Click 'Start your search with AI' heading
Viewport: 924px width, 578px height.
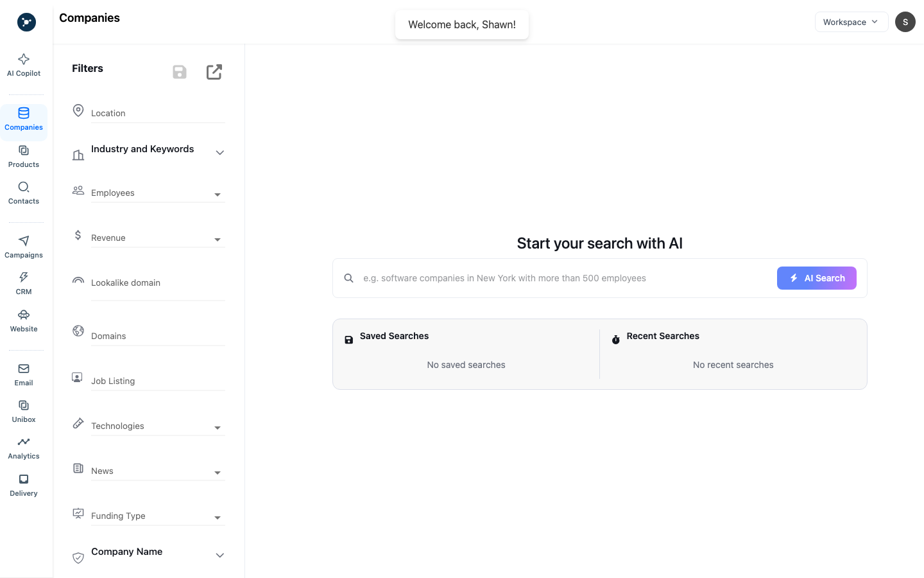click(x=600, y=243)
